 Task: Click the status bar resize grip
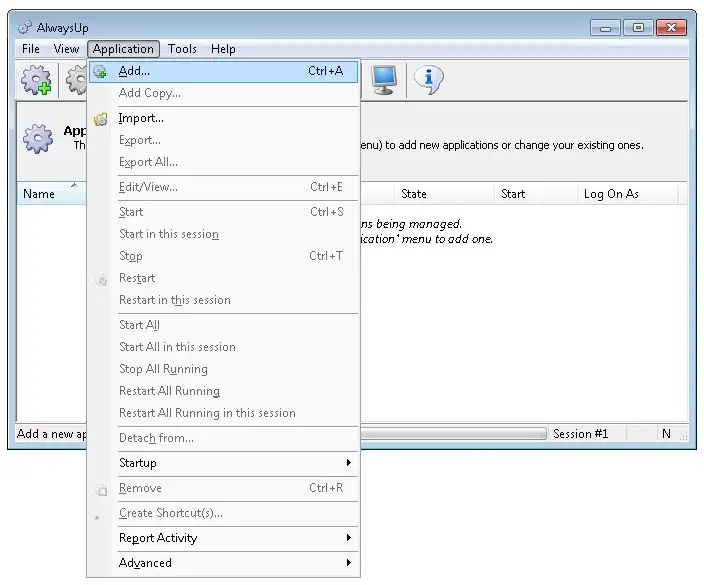(x=683, y=435)
